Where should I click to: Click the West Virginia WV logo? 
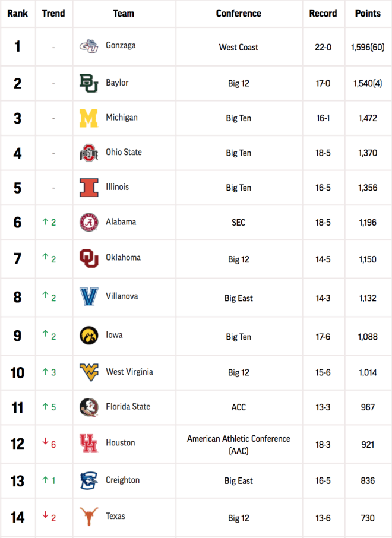point(88,372)
